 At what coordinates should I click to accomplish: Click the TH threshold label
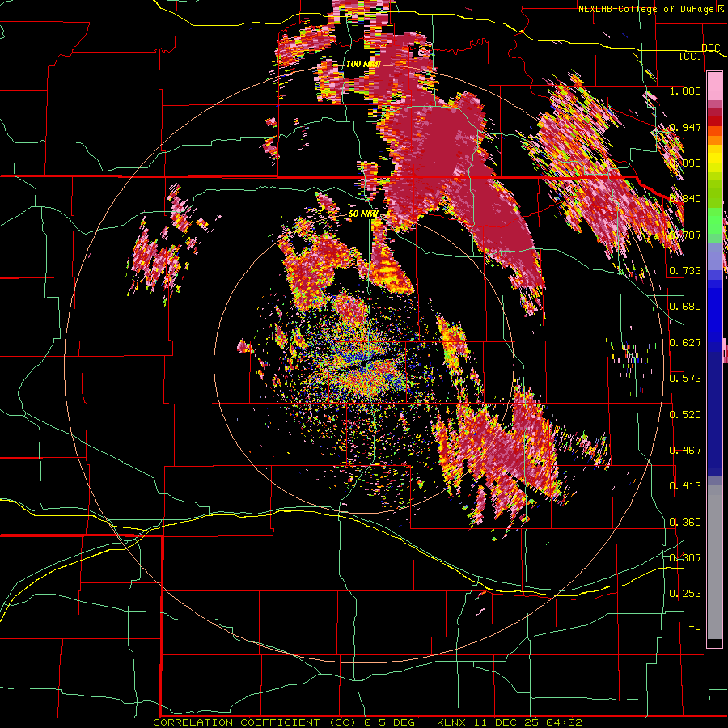coord(695,630)
